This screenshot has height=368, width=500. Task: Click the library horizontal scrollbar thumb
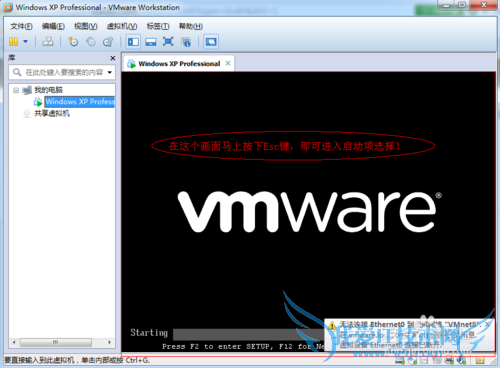point(56,342)
